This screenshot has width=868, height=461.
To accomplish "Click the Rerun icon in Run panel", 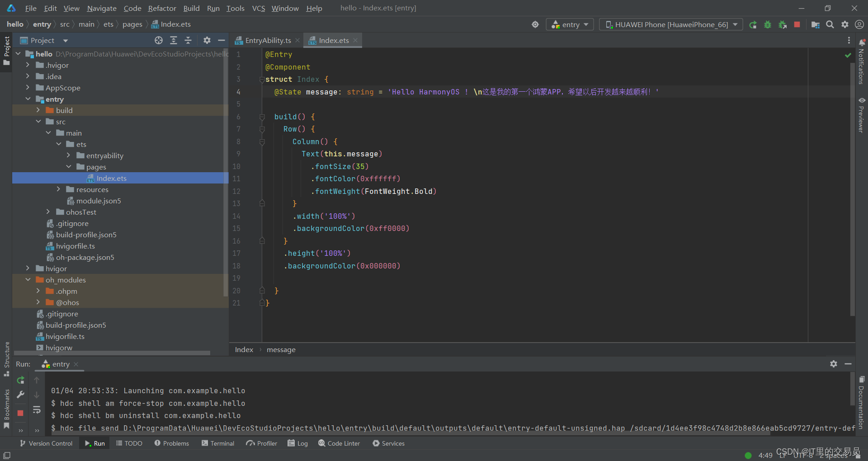I will pos(20,380).
